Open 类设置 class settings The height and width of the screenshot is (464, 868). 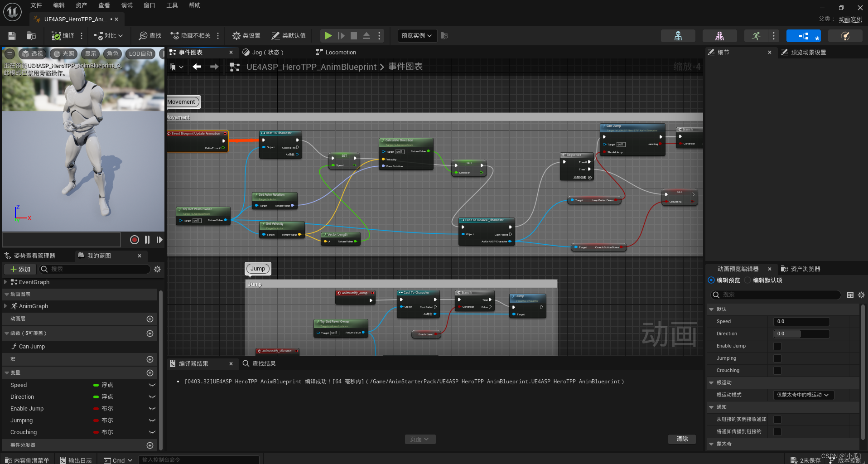(246, 36)
